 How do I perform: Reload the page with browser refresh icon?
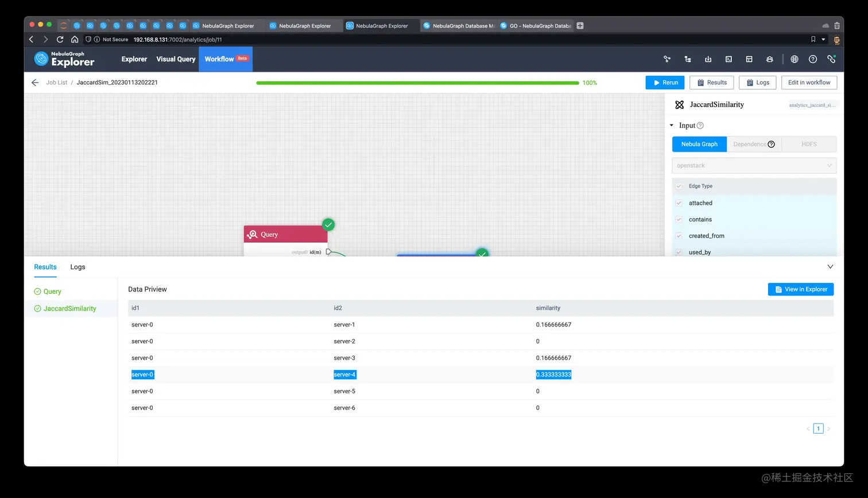coord(60,40)
